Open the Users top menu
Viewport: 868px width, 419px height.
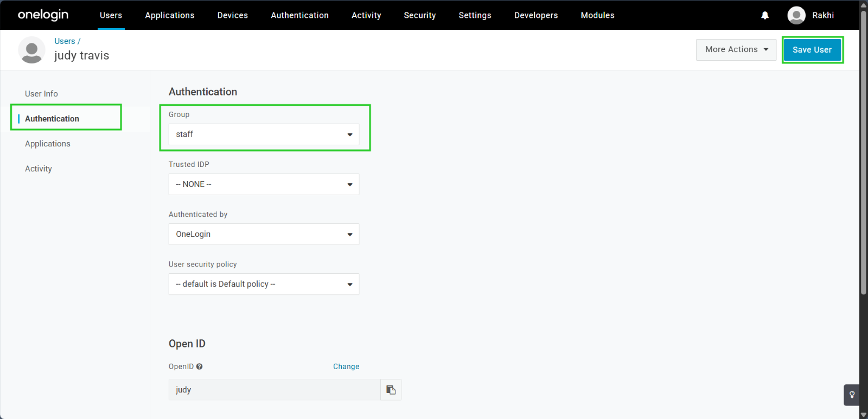tap(111, 15)
